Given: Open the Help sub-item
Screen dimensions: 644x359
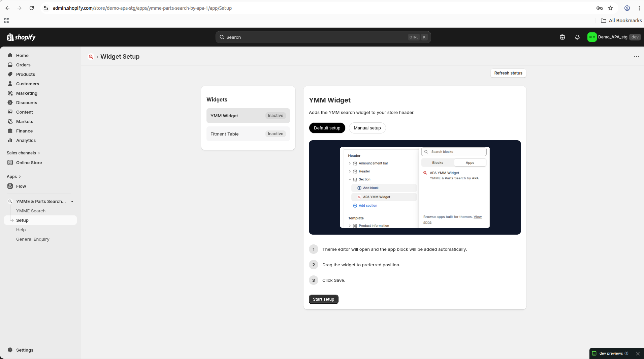Looking at the screenshot, I should coord(21,230).
